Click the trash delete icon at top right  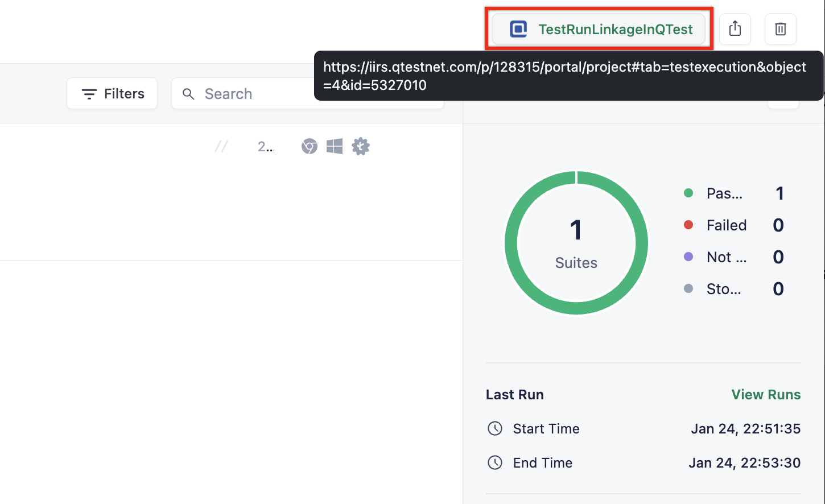[x=780, y=28]
